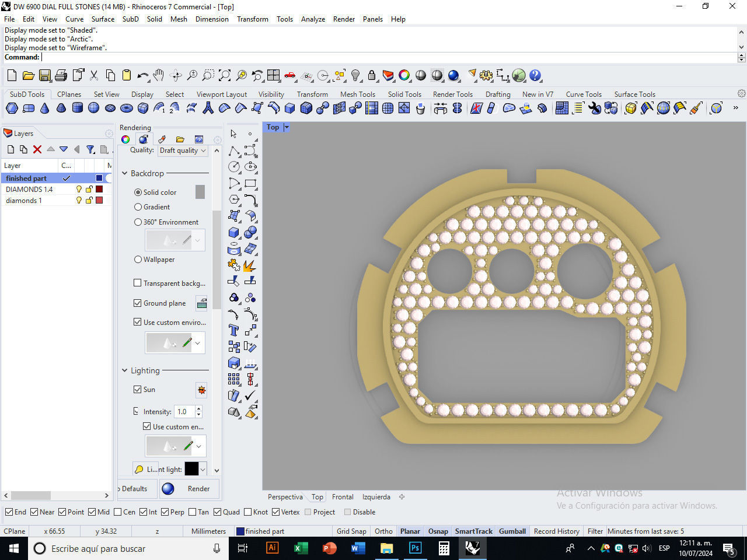The height and width of the screenshot is (560, 747).
Task: Choose the Zoom Window icon
Action: pyautogui.click(x=208, y=75)
